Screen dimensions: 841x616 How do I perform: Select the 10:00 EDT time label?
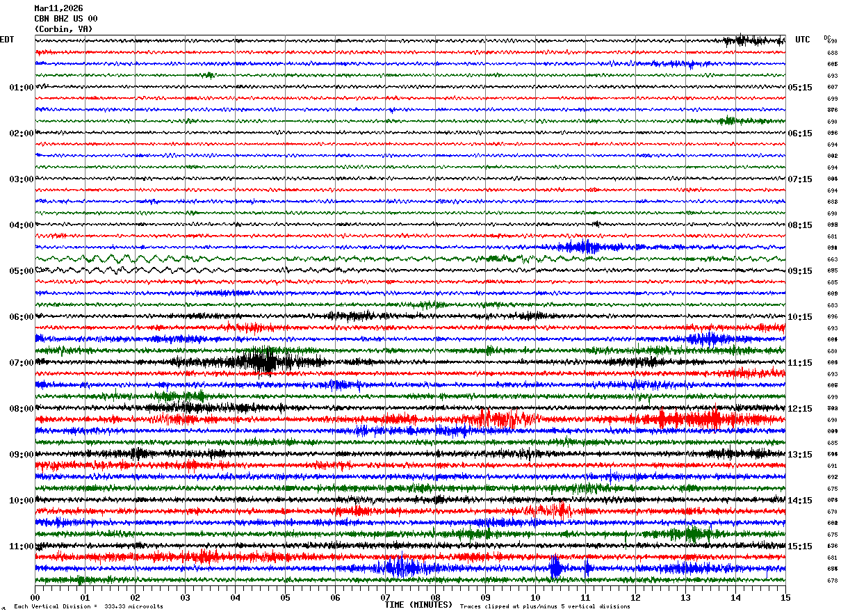point(22,501)
